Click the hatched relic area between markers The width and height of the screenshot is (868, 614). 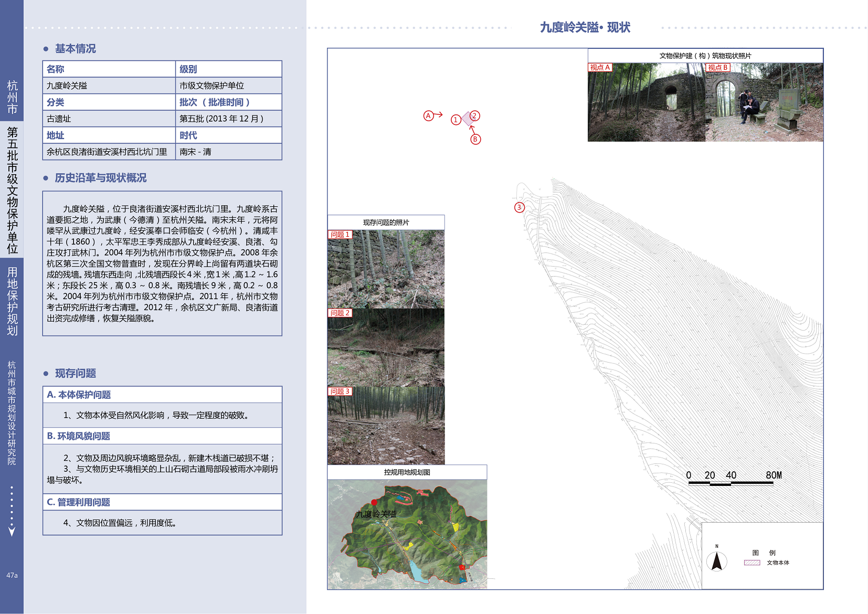467,119
